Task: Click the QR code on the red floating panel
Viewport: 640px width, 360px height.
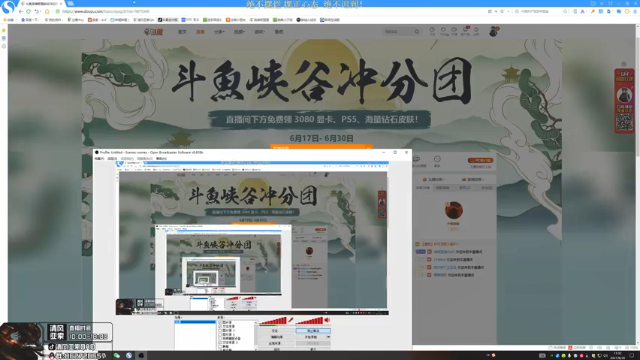Action: (624, 122)
